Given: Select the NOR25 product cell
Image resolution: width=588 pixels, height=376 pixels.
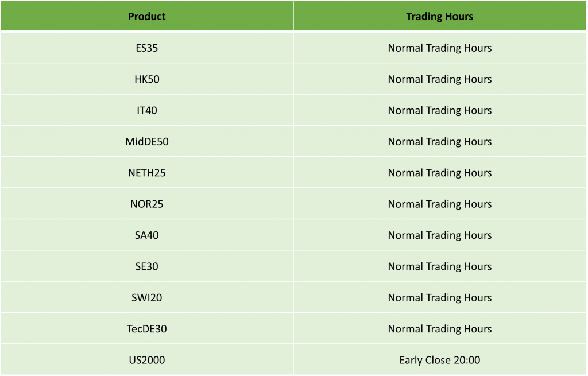Looking at the screenshot, I should (146, 204).
